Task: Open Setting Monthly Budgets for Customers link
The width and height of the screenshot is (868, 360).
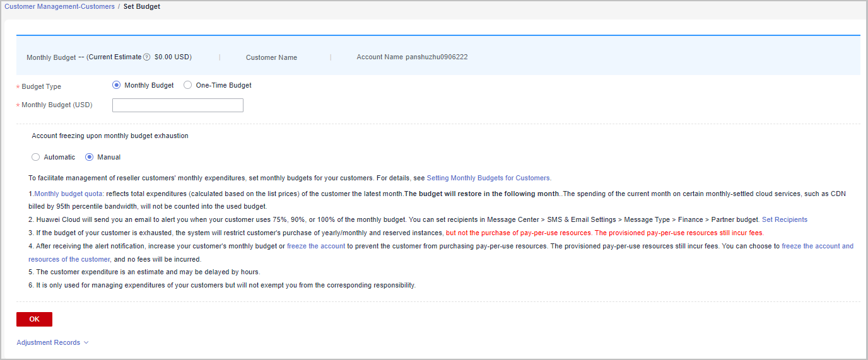Action: (488, 178)
